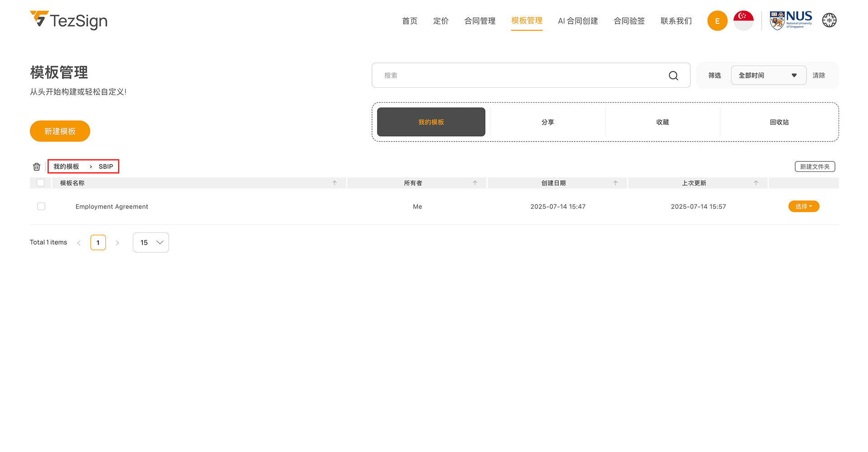Viewport: 868px width, 452px height.
Task: Sort by 创建日期 arrow icon
Action: coord(615,183)
